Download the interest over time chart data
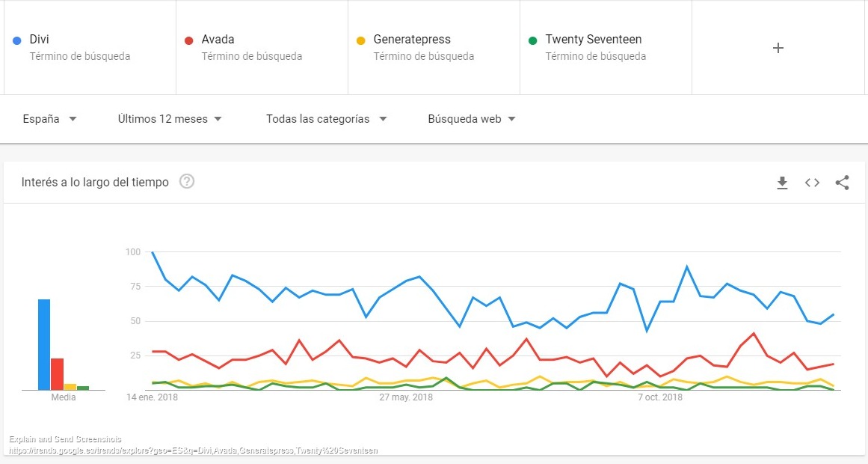The width and height of the screenshot is (868, 464). pos(782,183)
